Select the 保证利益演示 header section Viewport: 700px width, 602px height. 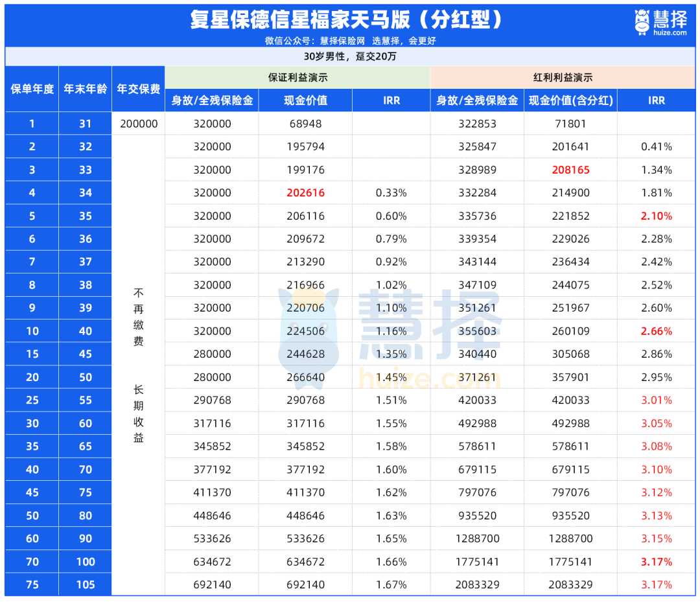(x=297, y=77)
